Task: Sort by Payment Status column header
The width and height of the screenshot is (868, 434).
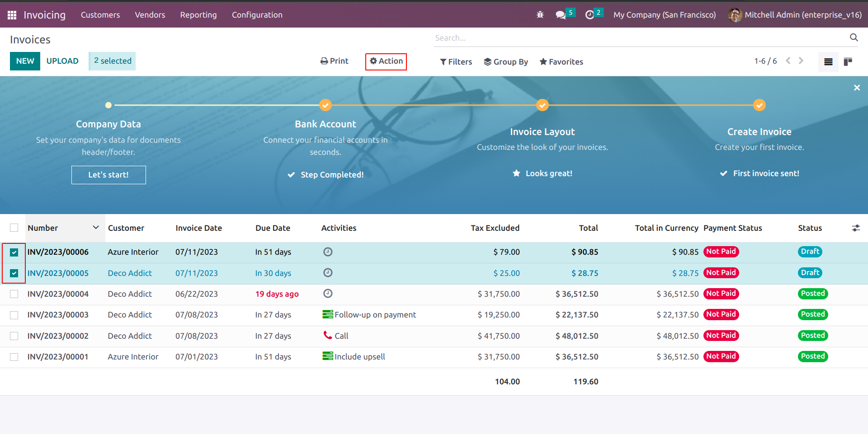Action: pyautogui.click(x=732, y=228)
